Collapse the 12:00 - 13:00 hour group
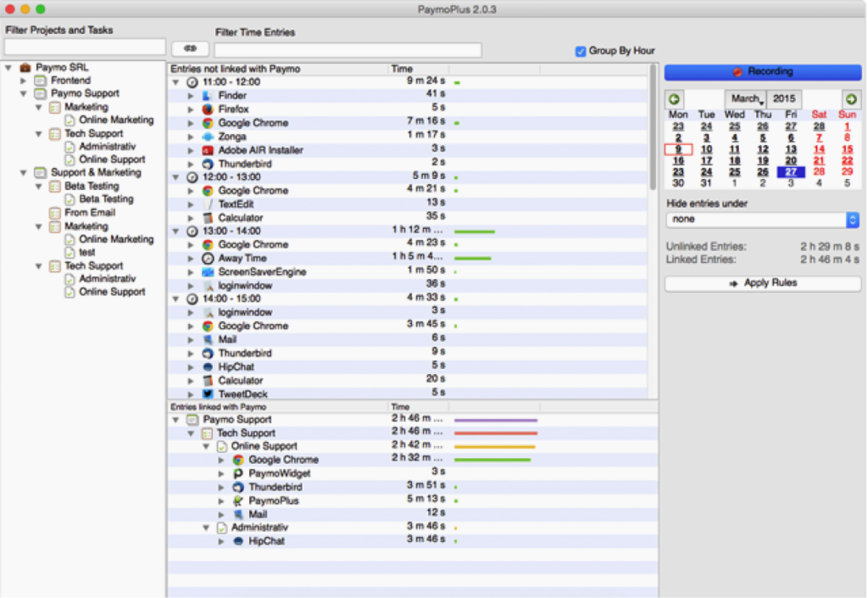Image resolution: width=868 pixels, height=598 pixels. tap(175, 177)
